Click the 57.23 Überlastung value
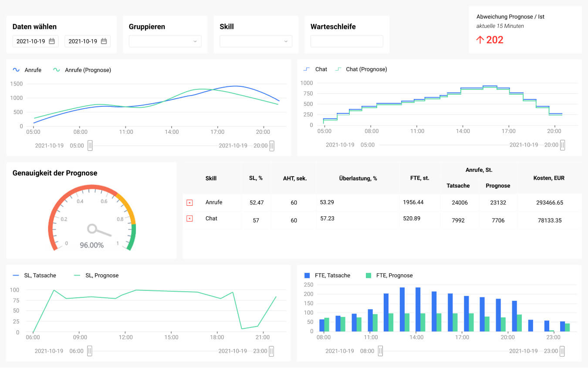 click(327, 218)
